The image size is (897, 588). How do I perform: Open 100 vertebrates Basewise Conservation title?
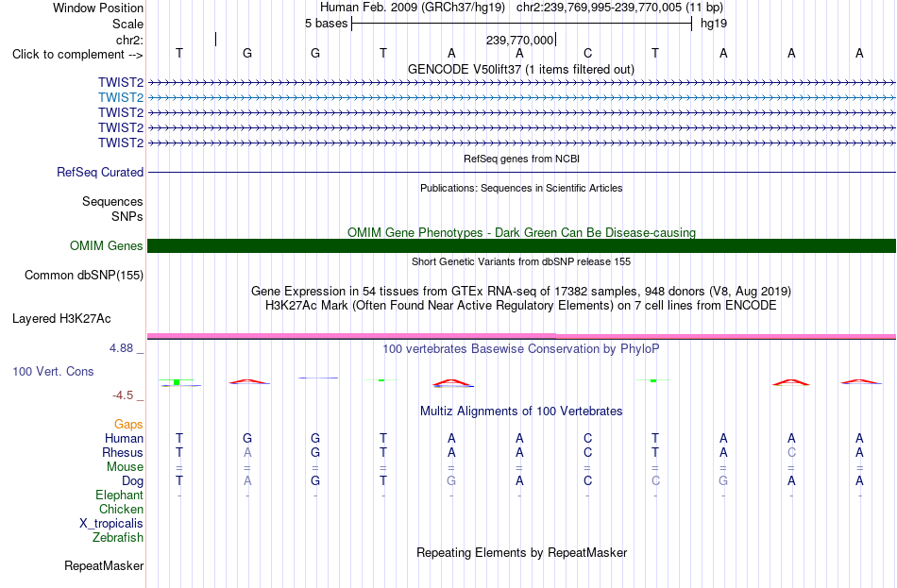coord(521,349)
